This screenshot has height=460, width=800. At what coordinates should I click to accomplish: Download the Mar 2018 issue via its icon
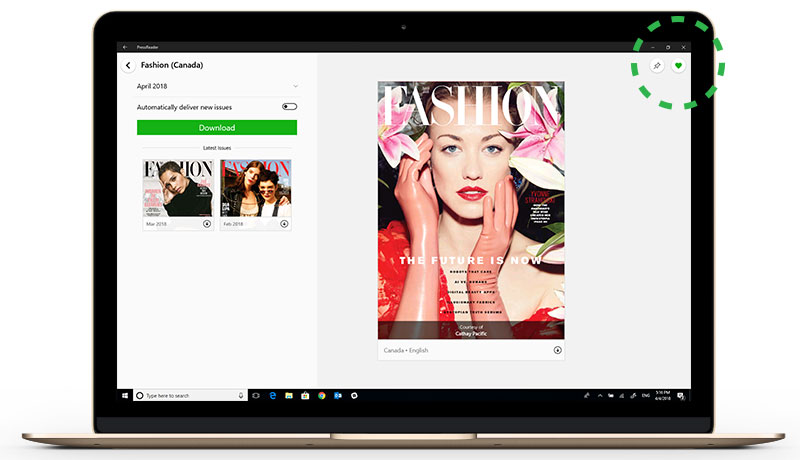pos(207,224)
